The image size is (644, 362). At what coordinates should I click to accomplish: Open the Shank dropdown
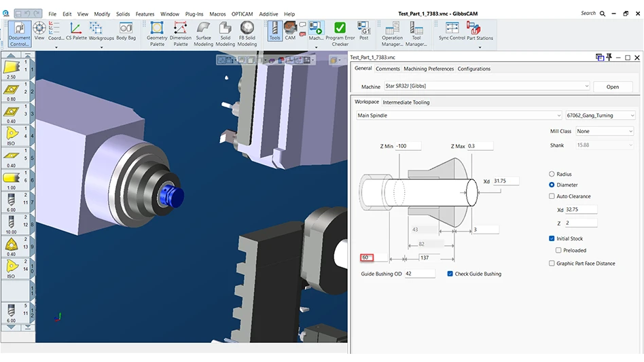coord(604,145)
